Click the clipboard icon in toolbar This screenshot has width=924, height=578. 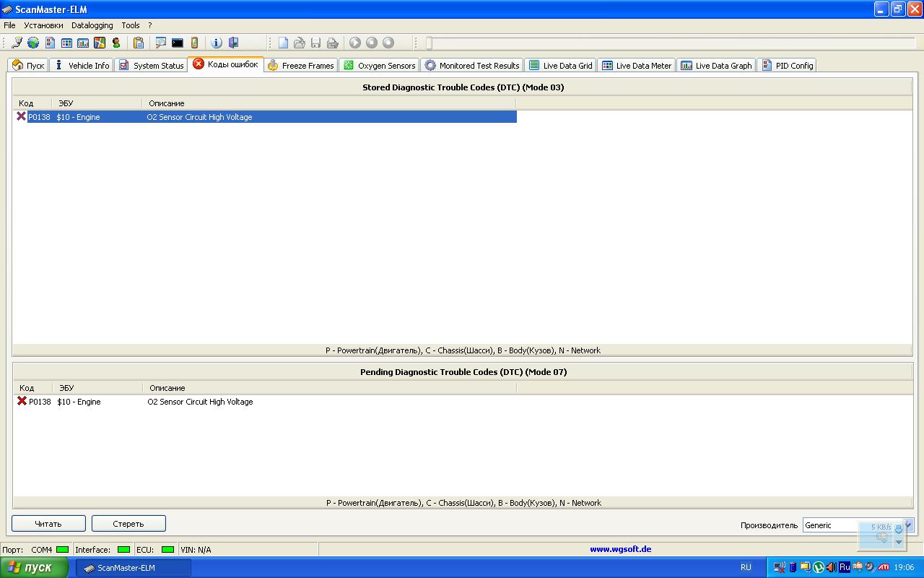tap(139, 43)
